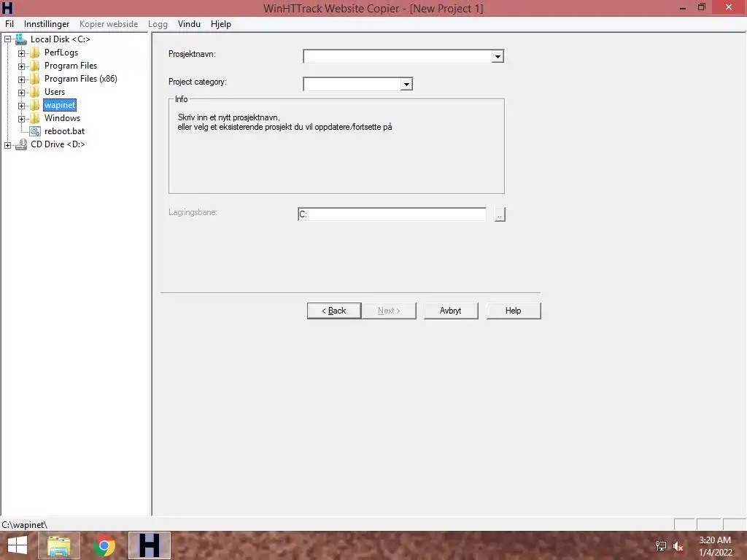The height and width of the screenshot is (560, 747).
Task: Click inside the Lagringsbane path field
Action: click(x=392, y=214)
